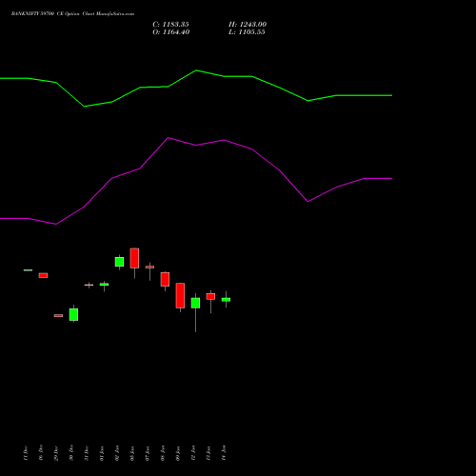Click the 29 Dec date label

tap(56, 453)
